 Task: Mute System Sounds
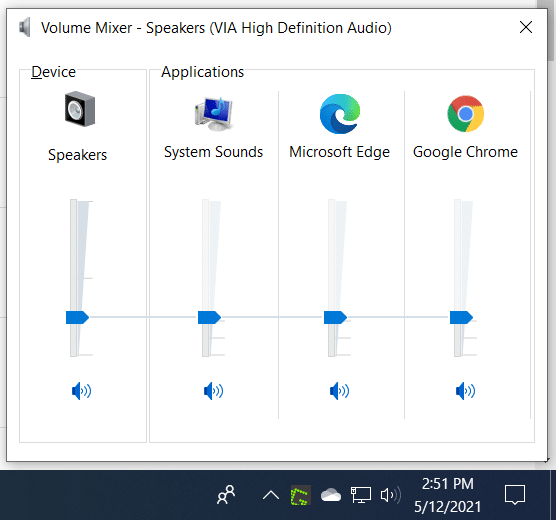pos(213,391)
